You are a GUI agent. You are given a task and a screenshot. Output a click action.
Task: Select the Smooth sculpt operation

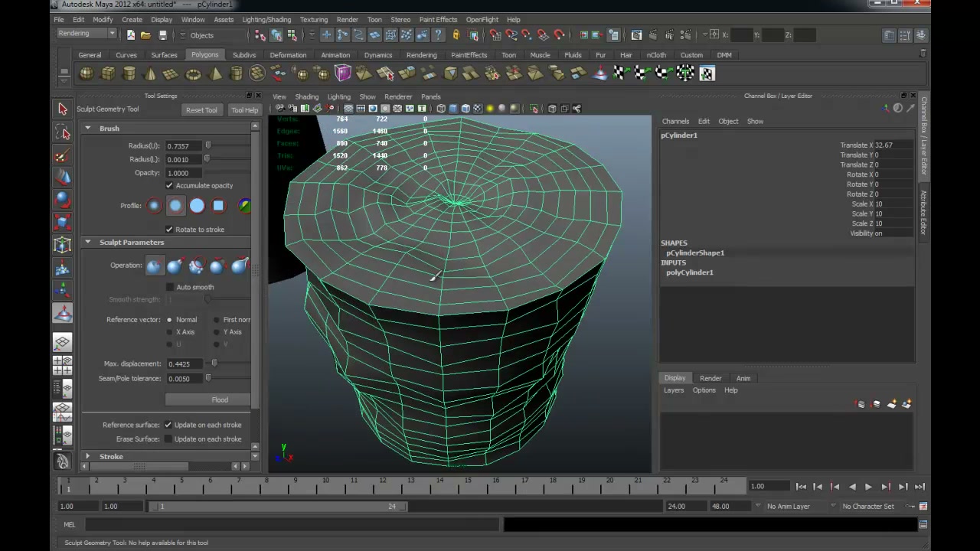click(x=197, y=265)
